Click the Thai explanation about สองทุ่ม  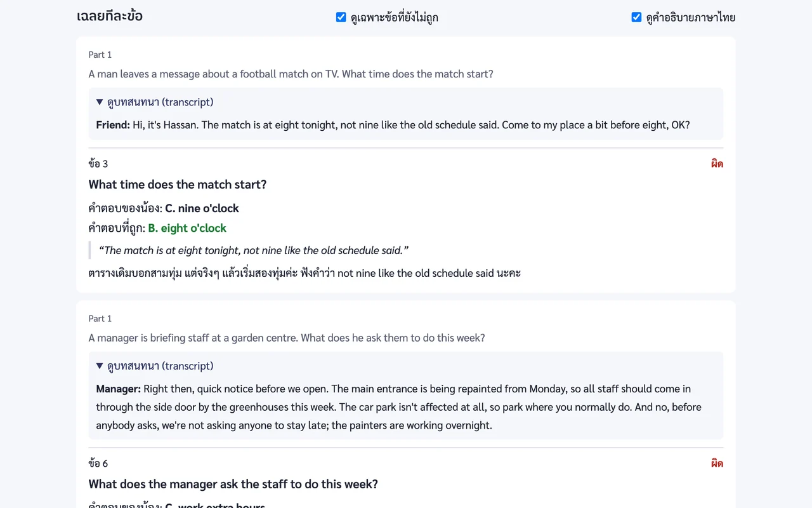tap(304, 273)
